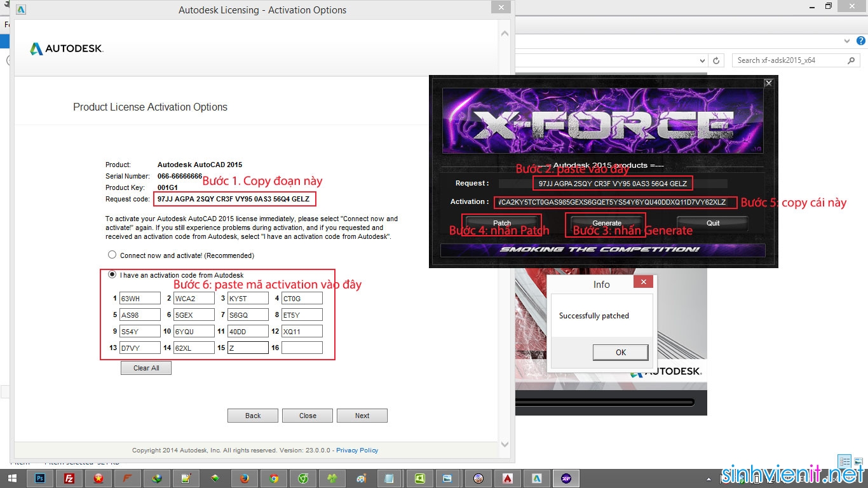Click the product key 001G1

168,187
